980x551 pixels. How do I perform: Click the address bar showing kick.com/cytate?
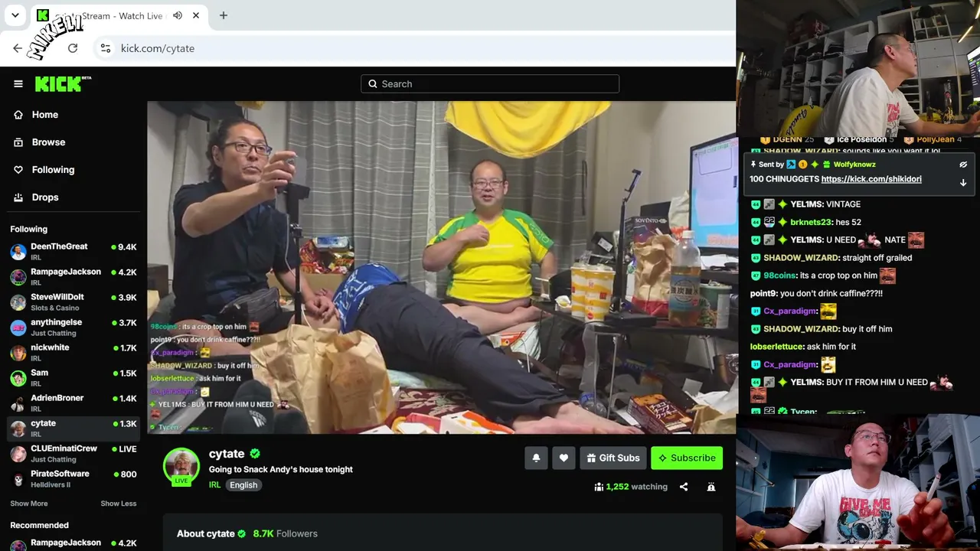pyautogui.click(x=413, y=48)
